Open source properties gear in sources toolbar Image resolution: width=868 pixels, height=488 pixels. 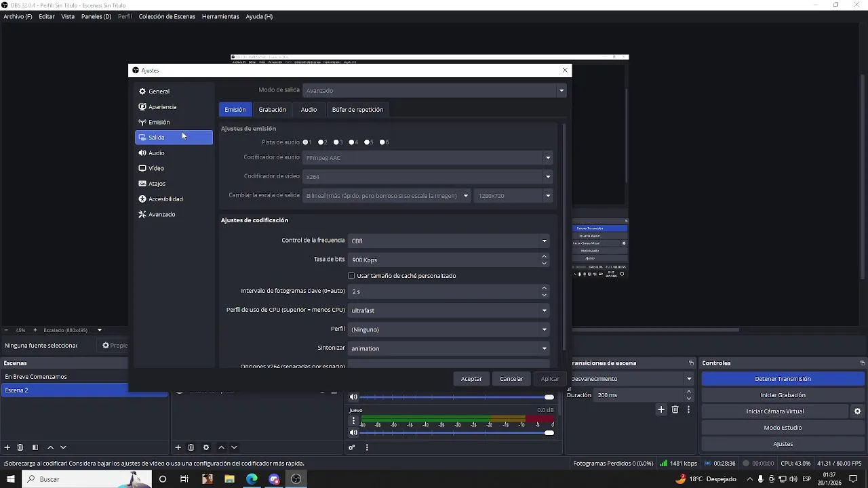point(206,447)
